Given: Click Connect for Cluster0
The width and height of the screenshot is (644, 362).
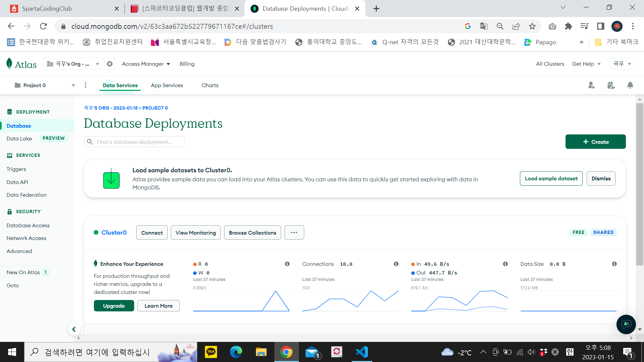Looking at the screenshot, I should pyautogui.click(x=152, y=232).
